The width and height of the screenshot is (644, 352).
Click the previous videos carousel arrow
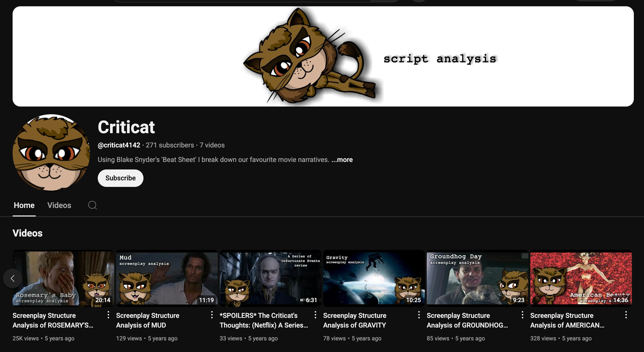pyautogui.click(x=13, y=278)
